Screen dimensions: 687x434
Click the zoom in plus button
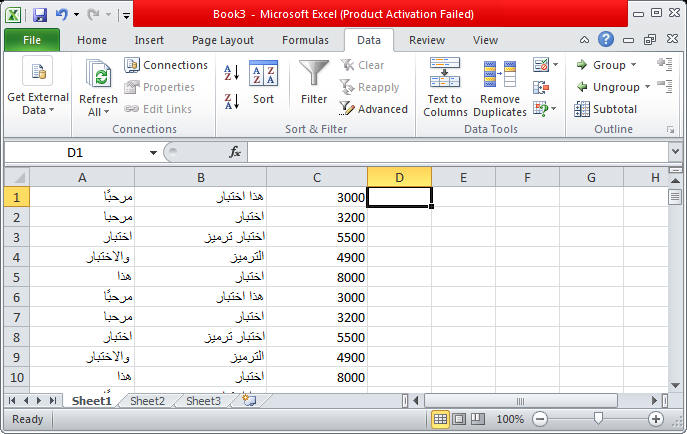tap(656, 420)
